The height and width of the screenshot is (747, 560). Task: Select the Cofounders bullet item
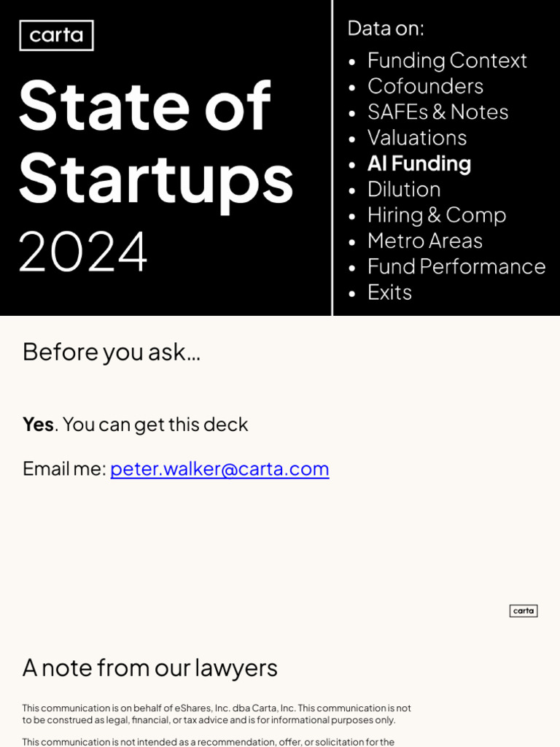point(425,86)
